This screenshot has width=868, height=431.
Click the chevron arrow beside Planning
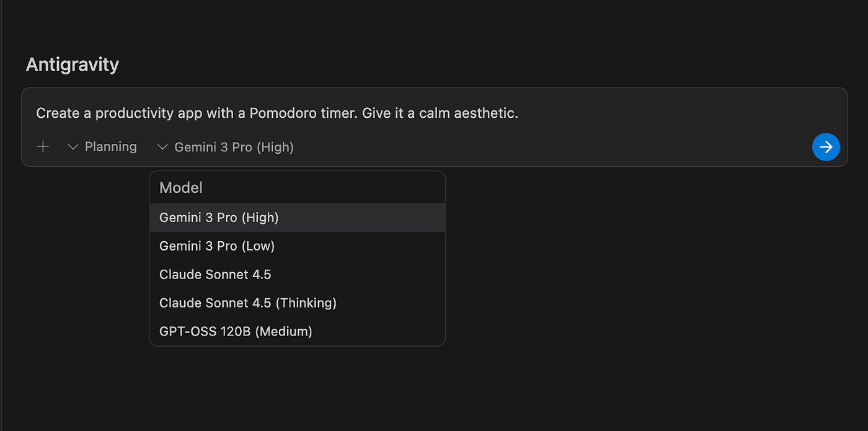click(x=73, y=147)
